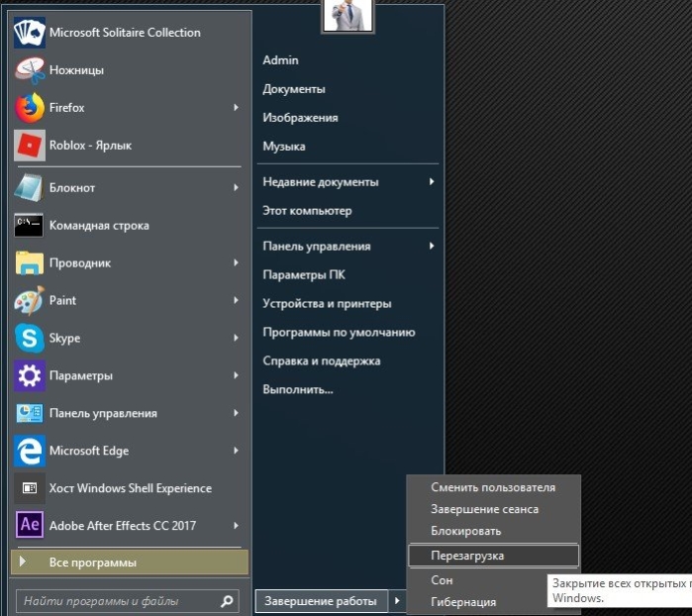Click the Завершение работы button
Screen dimensions: 692x616
coord(322,601)
